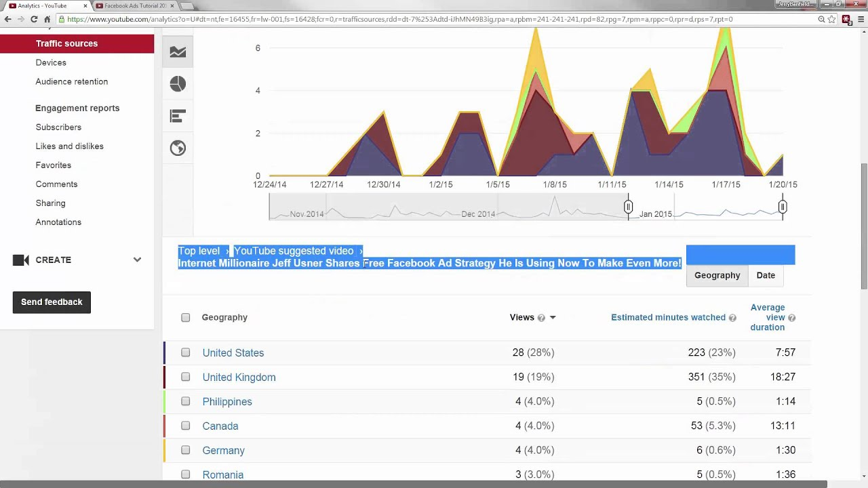Select the Date tab

[x=766, y=275]
